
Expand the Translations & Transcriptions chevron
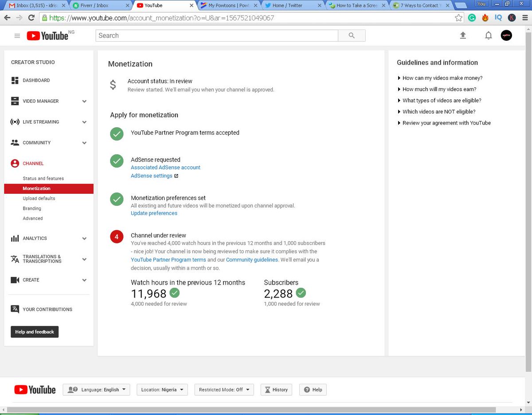tap(84, 259)
